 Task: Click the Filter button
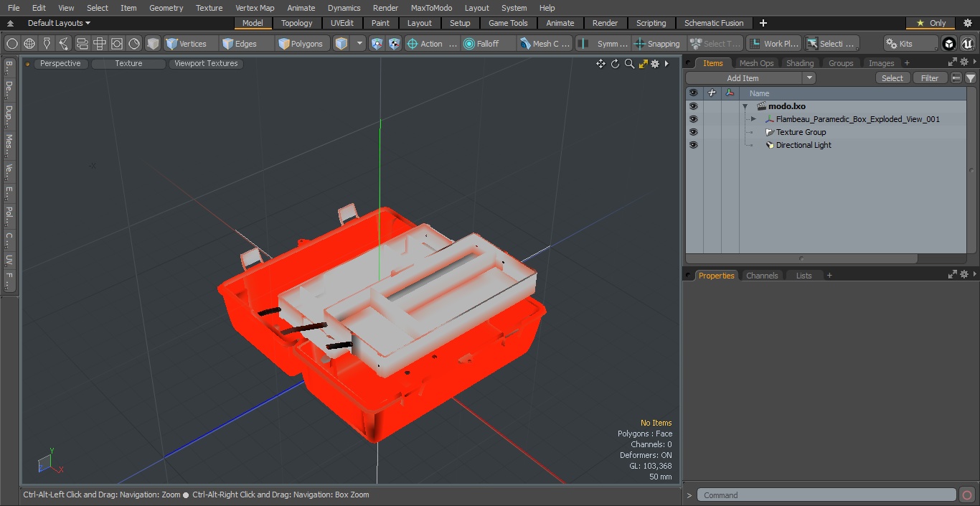coord(930,78)
